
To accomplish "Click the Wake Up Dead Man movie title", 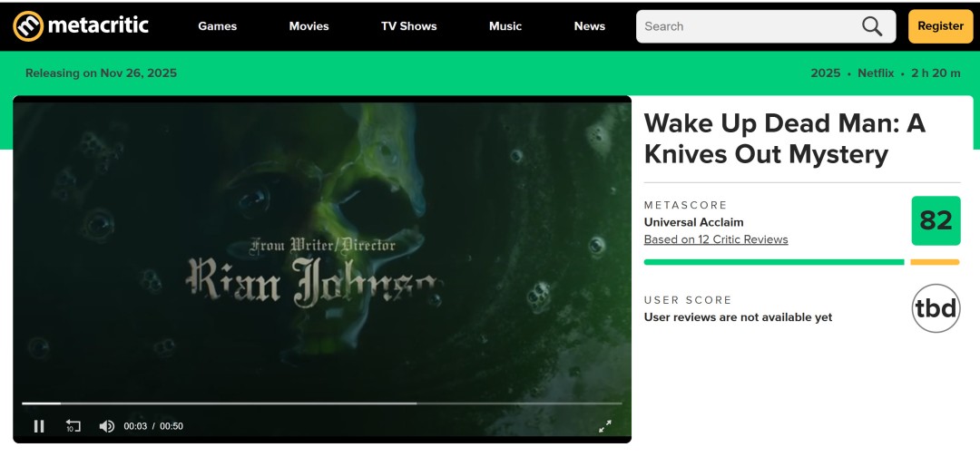I will click(784, 139).
